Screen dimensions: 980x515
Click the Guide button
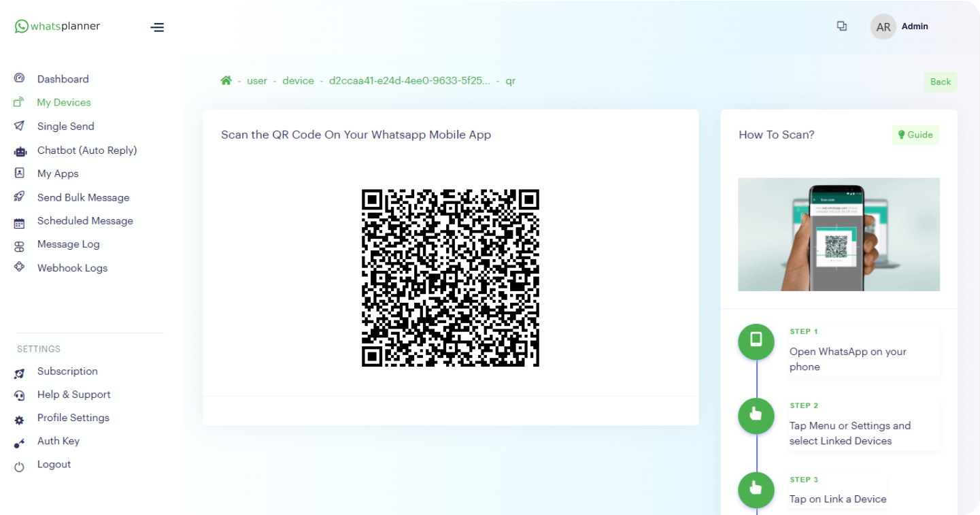pos(915,135)
